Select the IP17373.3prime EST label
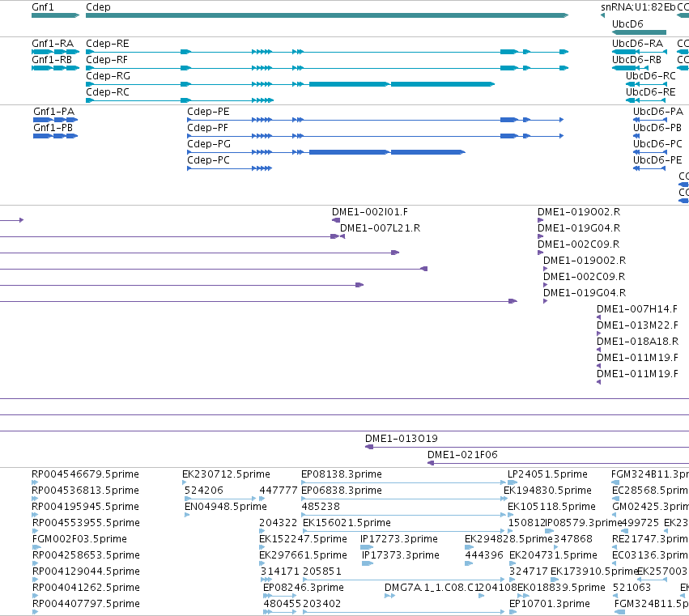Image resolution: width=689 pixels, height=616 pixels. (x=400, y=555)
